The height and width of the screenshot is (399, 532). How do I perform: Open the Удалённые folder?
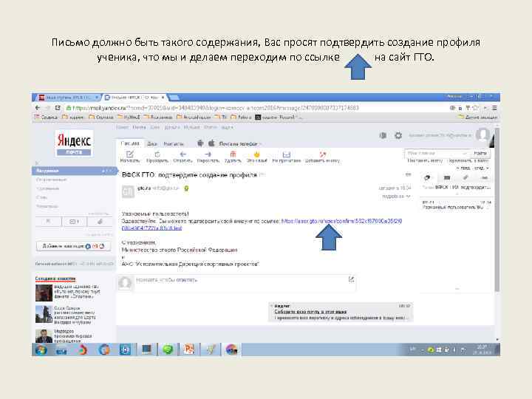pos(48,188)
